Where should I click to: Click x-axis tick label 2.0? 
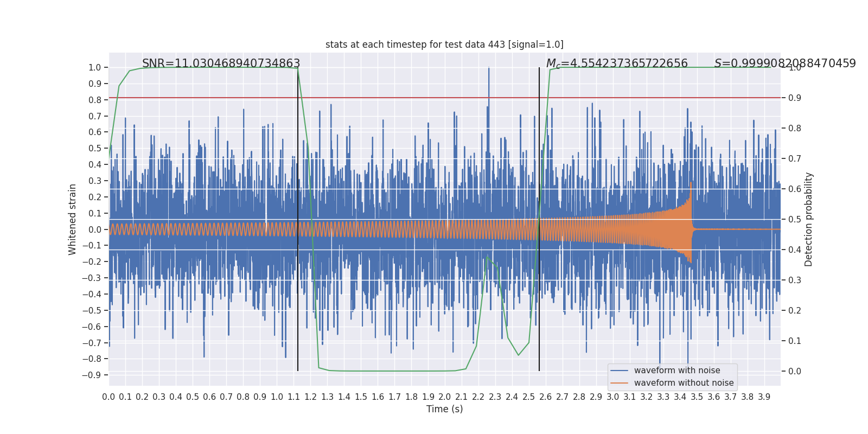tap(445, 397)
